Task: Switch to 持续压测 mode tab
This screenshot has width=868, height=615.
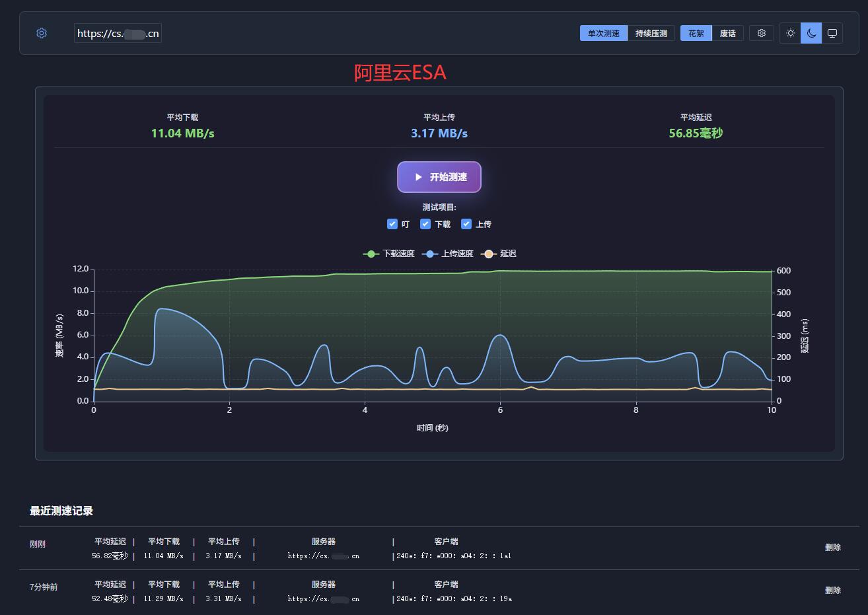Action: (x=651, y=33)
